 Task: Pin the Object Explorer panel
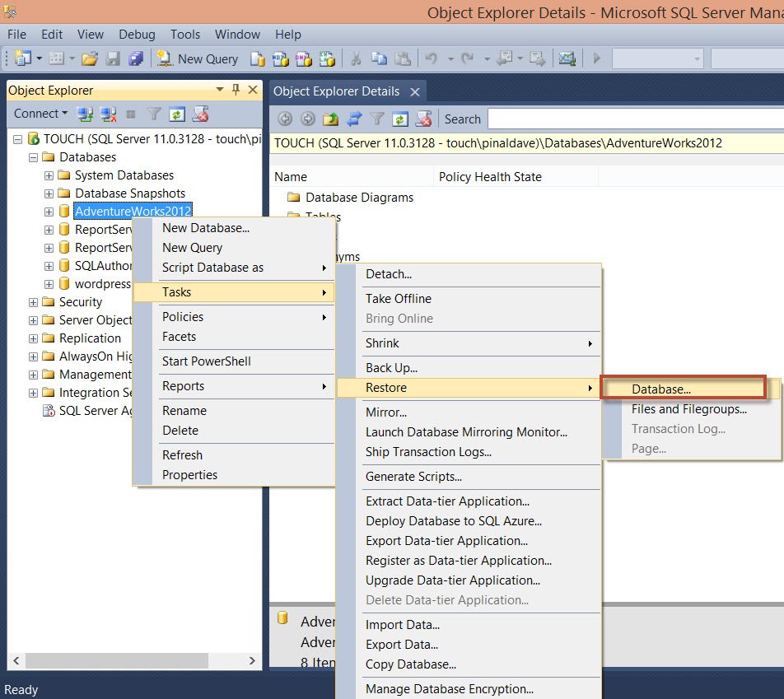pos(236,90)
